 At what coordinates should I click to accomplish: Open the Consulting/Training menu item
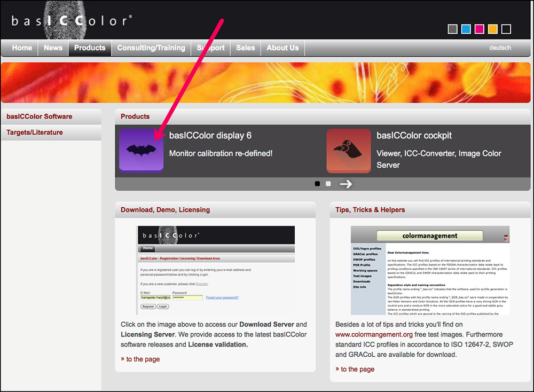pyautogui.click(x=151, y=48)
